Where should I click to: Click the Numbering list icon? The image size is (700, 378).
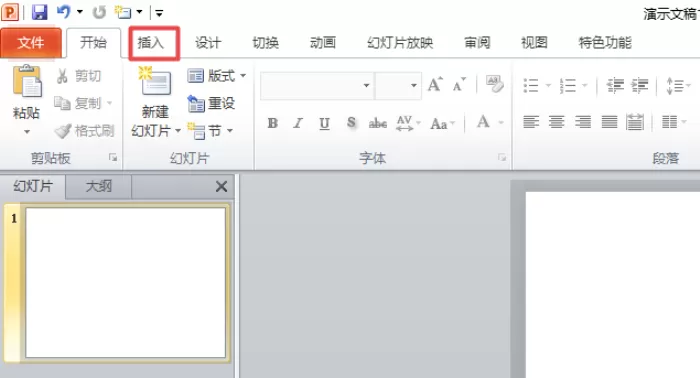(x=568, y=85)
